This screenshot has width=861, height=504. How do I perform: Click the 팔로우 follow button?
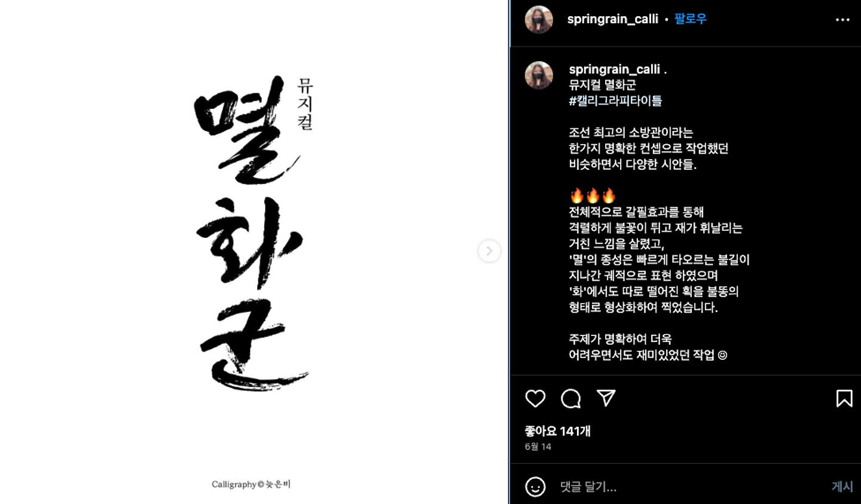(690, 19)
